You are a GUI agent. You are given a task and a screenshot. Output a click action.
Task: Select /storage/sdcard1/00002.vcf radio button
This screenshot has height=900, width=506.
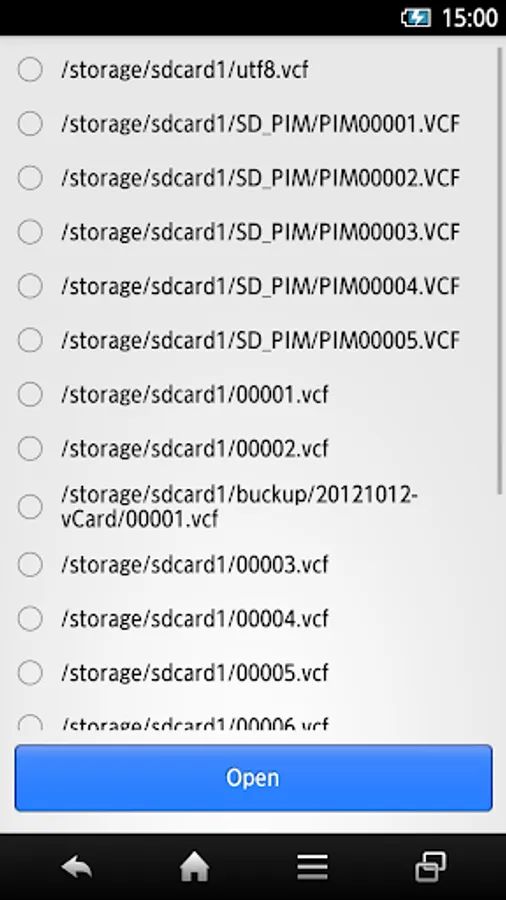[30, 448]
